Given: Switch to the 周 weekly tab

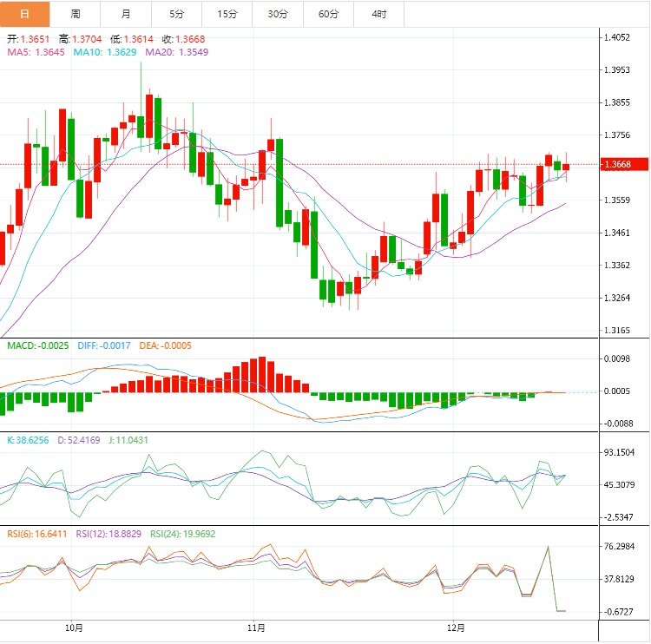Looking at the screenshot, I should [76, 14].
